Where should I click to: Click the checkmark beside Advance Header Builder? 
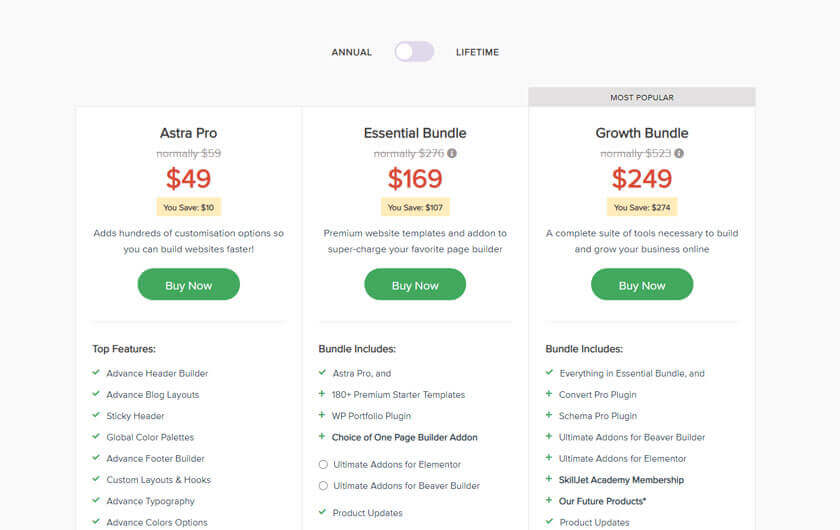tap(96, 373)
